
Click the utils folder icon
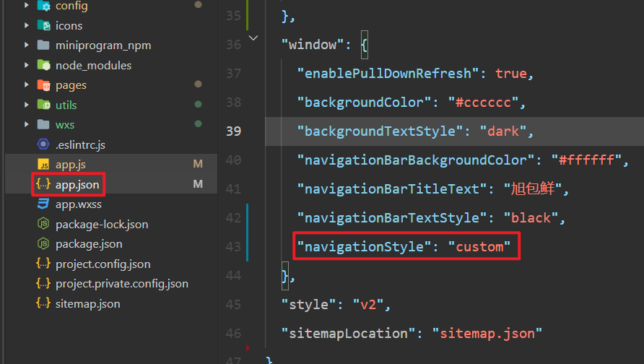(x=43, y=105)
